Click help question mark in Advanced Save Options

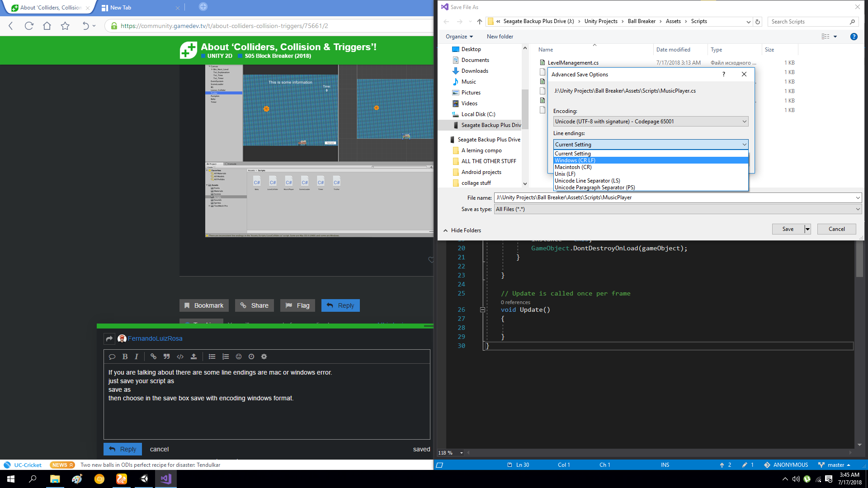click(x=724, y=74)
